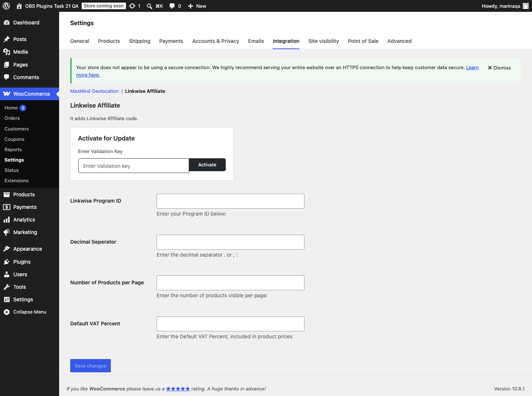Click the home icon for OBS Plugins site

click(19, 6)
